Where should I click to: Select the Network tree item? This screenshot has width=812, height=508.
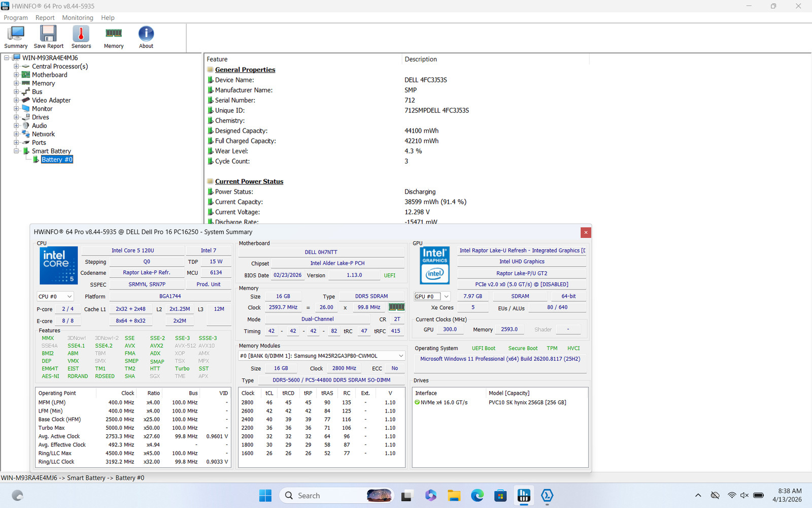click(43, 134)
